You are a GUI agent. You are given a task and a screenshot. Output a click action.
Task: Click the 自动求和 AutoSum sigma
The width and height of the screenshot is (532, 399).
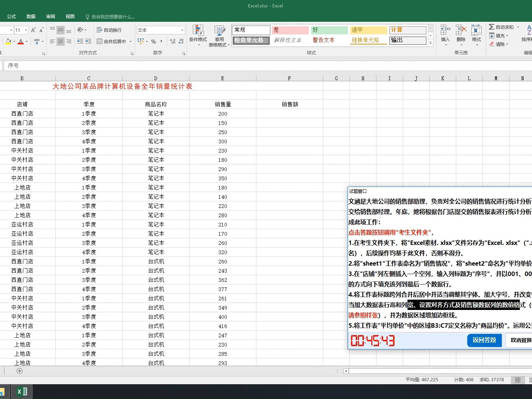[x=501, y=27]
